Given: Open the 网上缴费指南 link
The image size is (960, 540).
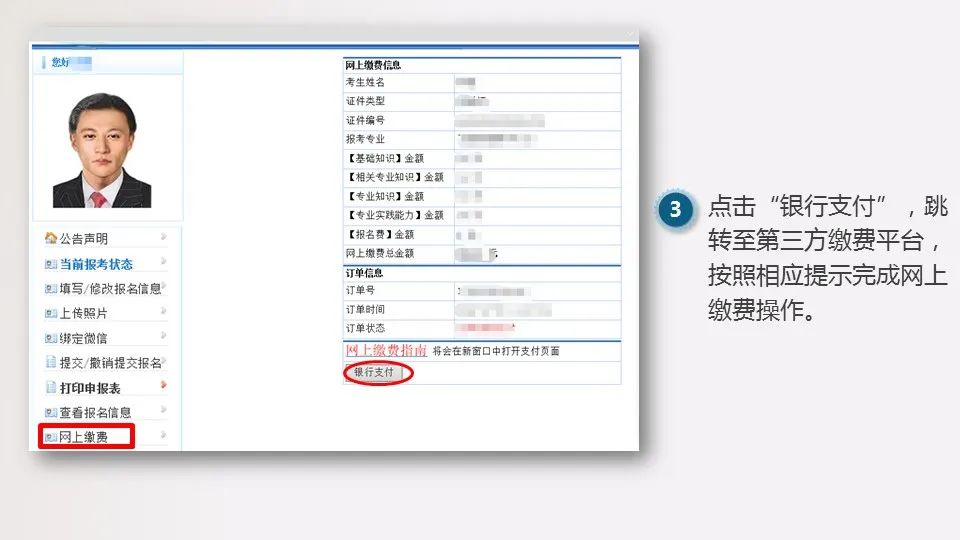Looking at the screenshot, I should [386, 351].
